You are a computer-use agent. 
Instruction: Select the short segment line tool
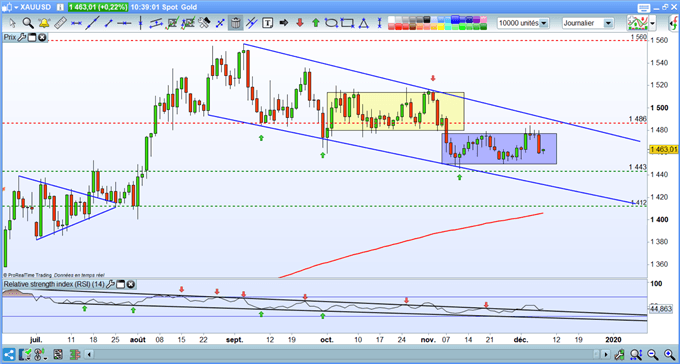[x=108, y=23]
